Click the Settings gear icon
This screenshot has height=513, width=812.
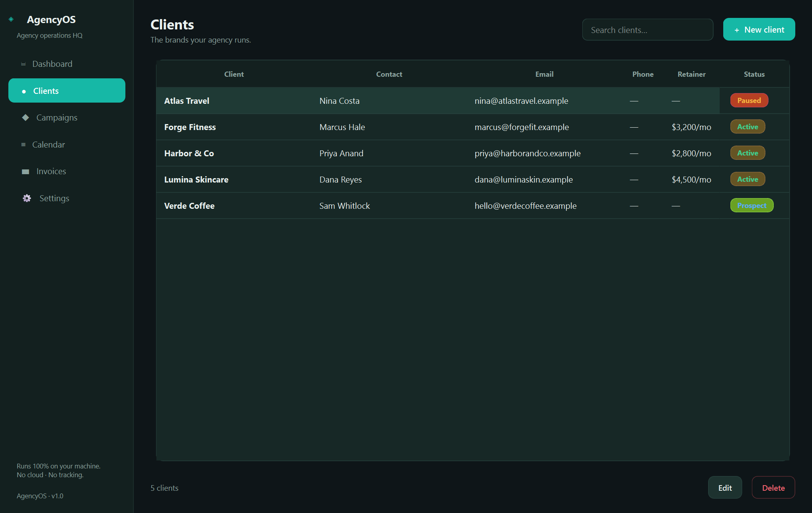[x=27, y=198]
